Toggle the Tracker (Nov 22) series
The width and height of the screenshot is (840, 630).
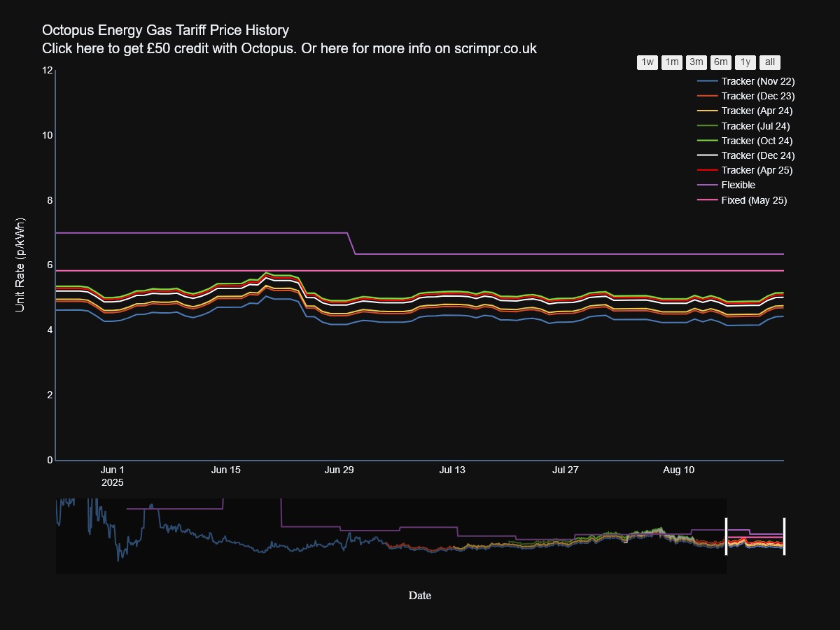tap(758, 81)
